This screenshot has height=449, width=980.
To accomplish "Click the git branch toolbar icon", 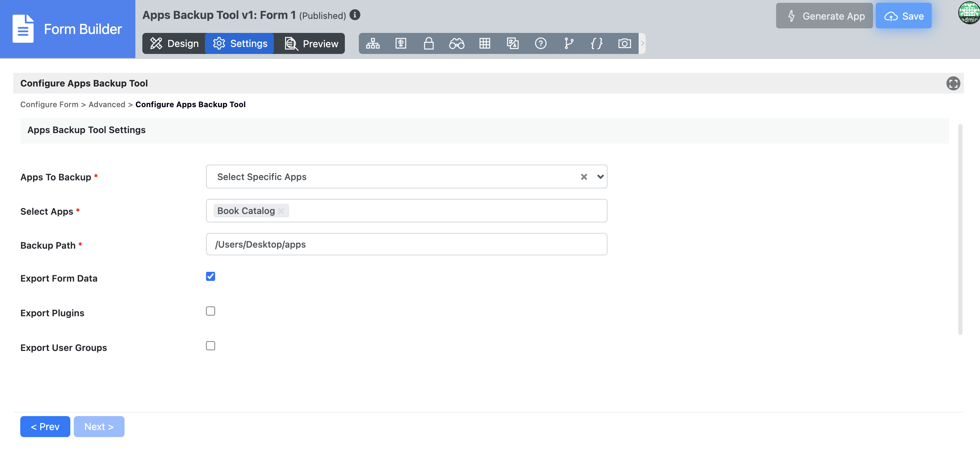I will pos(568,43).
